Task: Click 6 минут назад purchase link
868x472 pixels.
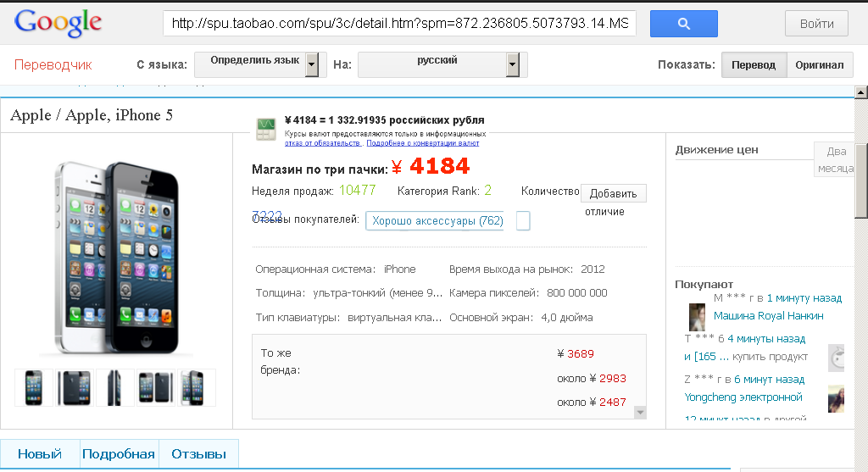Action: [769, 380]
